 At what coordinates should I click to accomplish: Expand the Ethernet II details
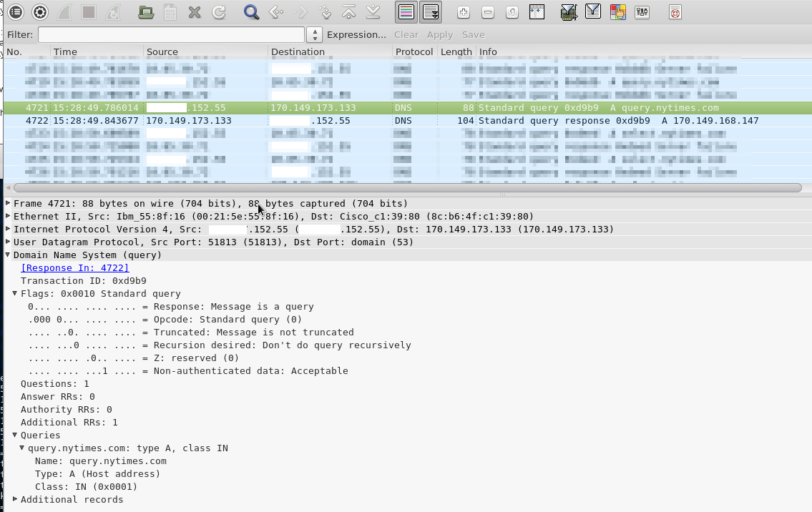point(8,216)
